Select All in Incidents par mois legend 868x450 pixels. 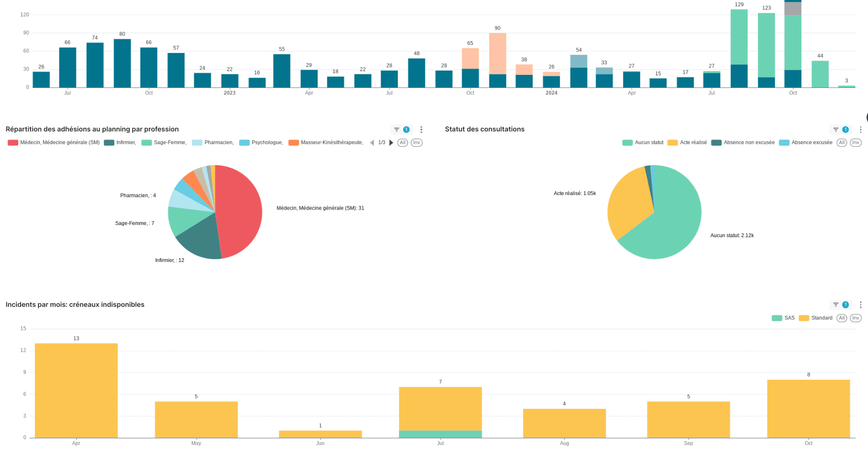click(842, 318)
